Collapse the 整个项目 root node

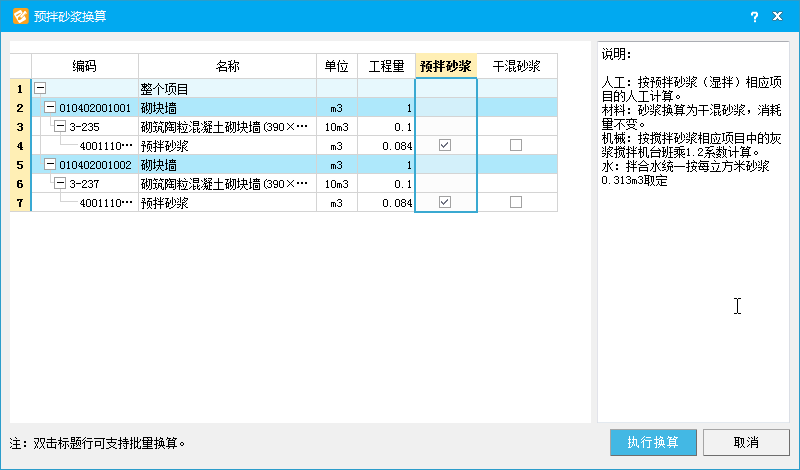40,89
